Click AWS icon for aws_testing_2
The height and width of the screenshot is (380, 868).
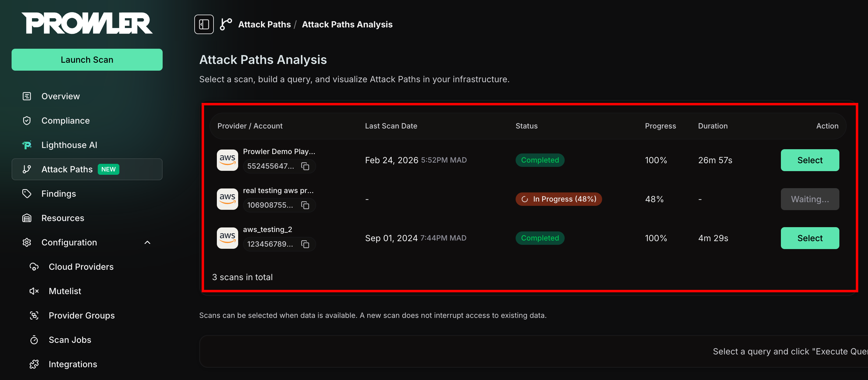click(x=227, y=238)
